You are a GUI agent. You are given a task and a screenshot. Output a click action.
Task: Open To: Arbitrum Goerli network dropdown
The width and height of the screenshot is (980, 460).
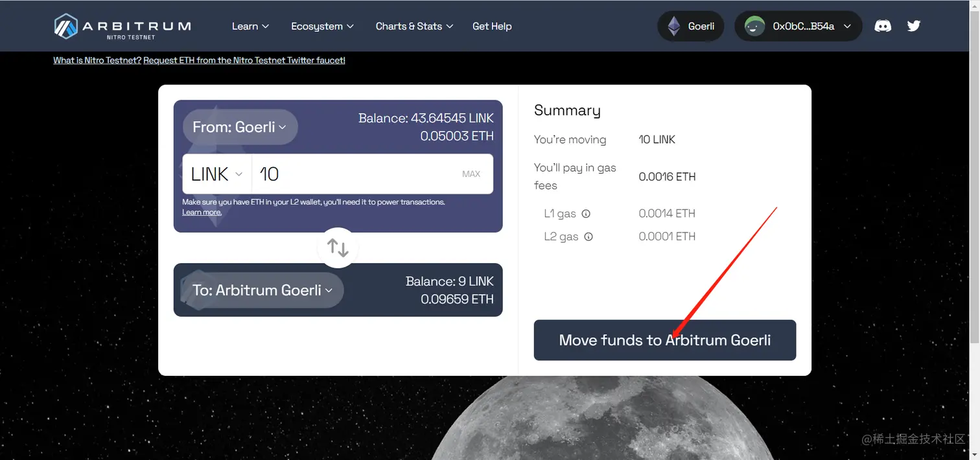pos(262,290)
